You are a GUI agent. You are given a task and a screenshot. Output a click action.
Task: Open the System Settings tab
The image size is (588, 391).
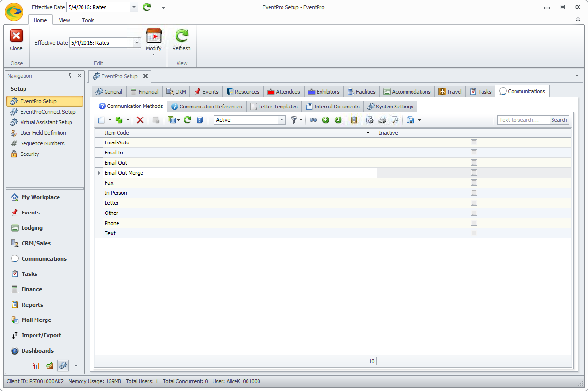coord(390,107)
